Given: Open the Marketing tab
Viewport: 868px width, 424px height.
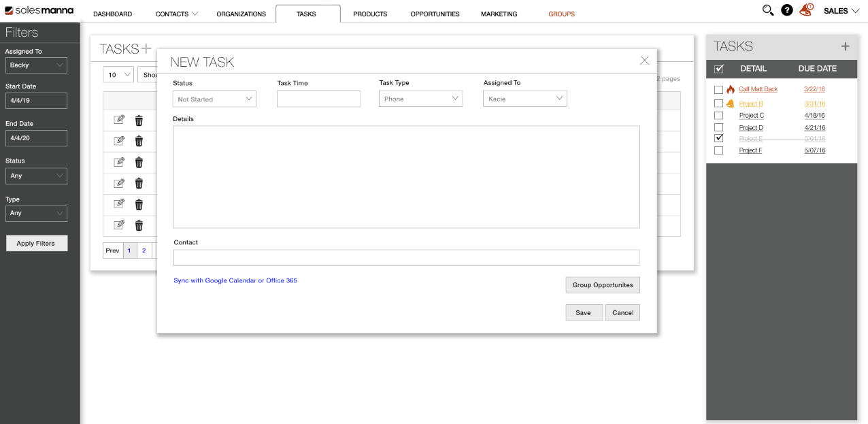Looking at the screenshot, I should [499, 14].
